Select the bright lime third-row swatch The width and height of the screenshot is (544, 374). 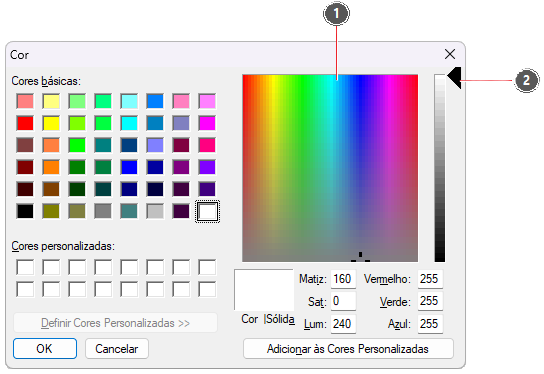pyautogui.click(x=77, y=145)
